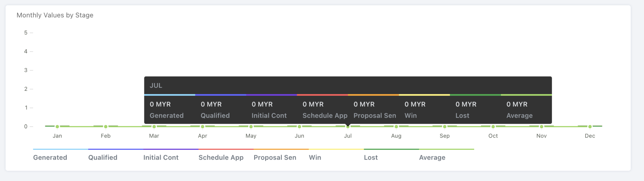Hide the Average line via bottom legend
The image size is (644, 181).
point(432,157)
